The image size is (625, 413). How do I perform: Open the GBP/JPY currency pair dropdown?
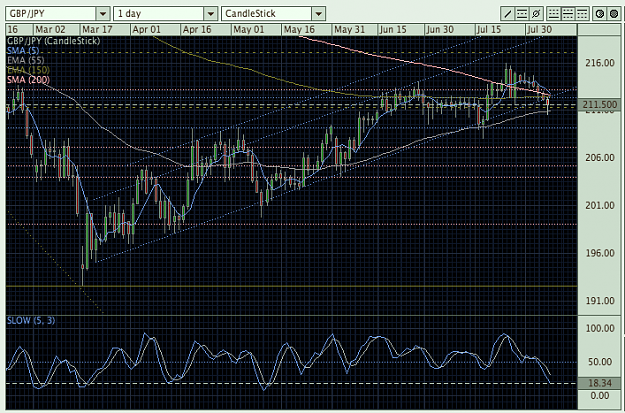(x=103, y=14)
